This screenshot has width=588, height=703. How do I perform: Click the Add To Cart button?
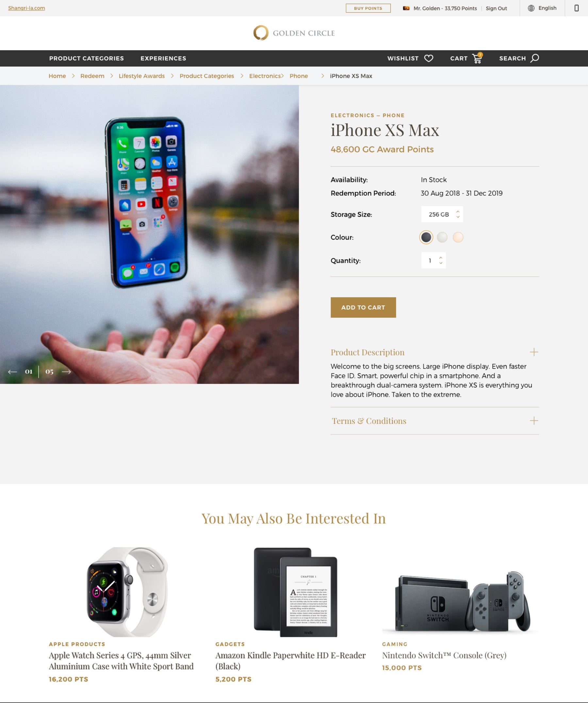pos(363,307)
